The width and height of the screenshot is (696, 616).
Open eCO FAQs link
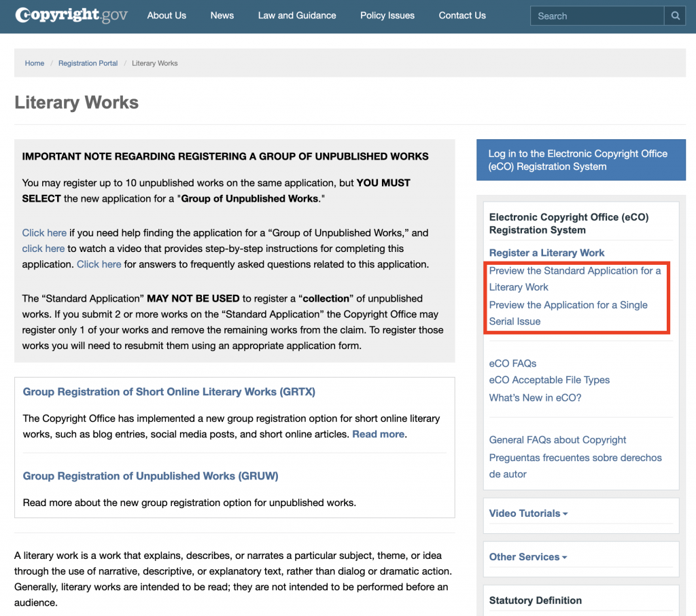point(512,363)
